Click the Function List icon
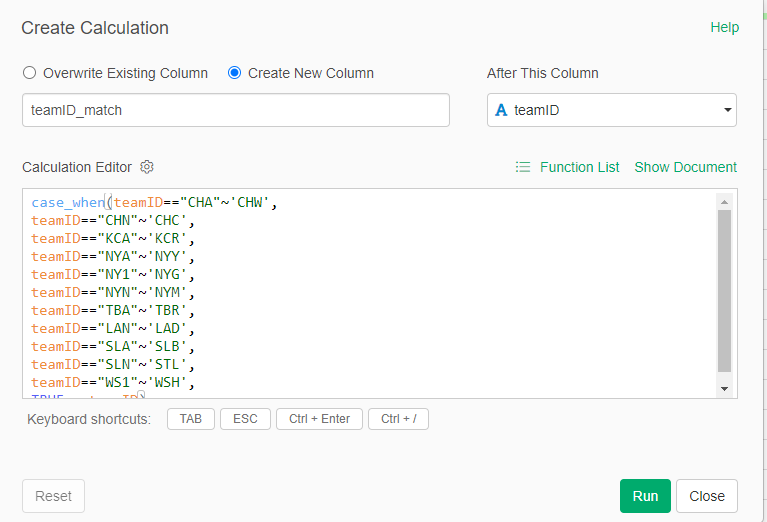767x522 pixels. pos(523,167)
